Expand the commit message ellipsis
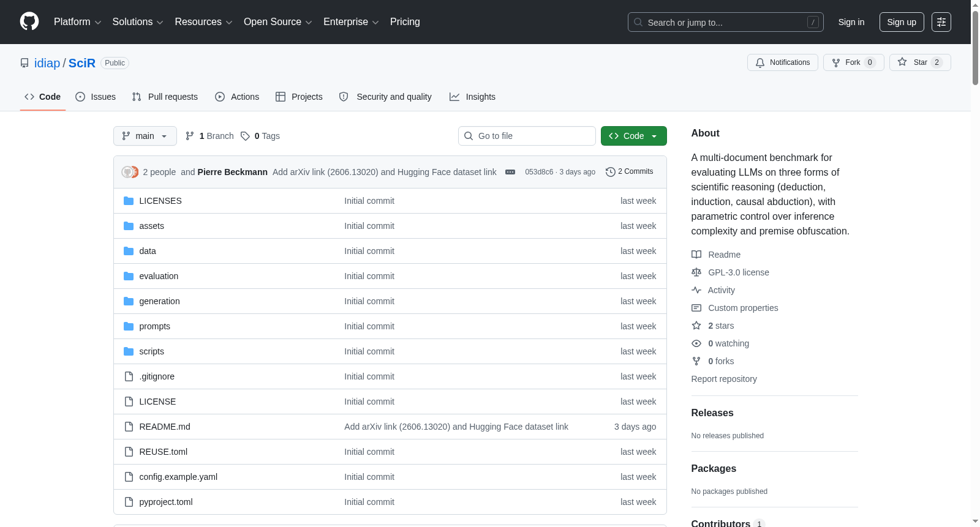Image resolution: width=980 pixels, height=527 pixels. point(510,172)
